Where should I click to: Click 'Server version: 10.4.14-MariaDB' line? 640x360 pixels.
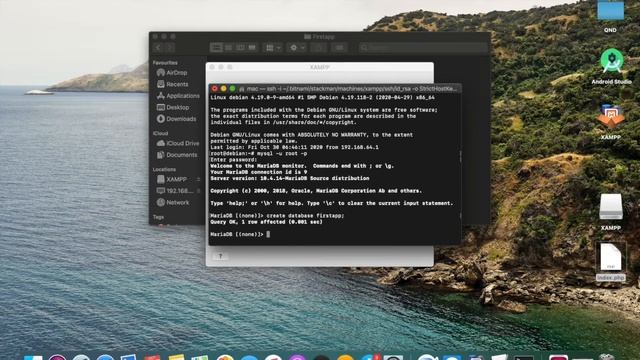click(x=290, y=178)
